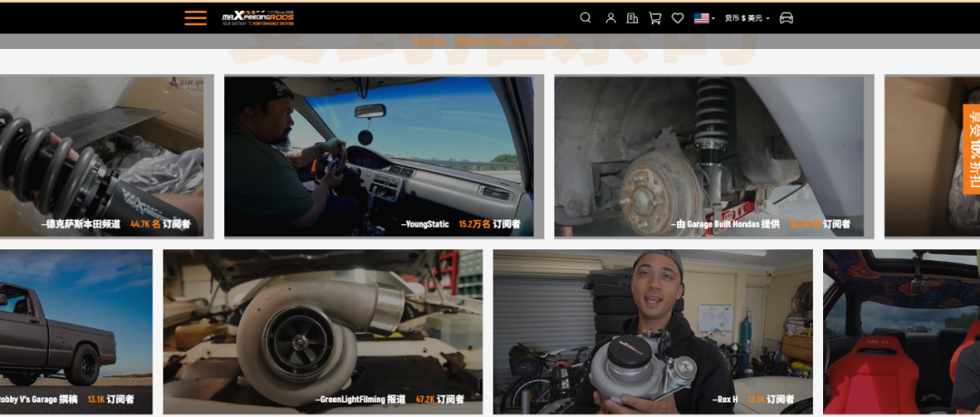Open the hamburger navigation menu
Screen dimensions: 980x417
(195, 17)
